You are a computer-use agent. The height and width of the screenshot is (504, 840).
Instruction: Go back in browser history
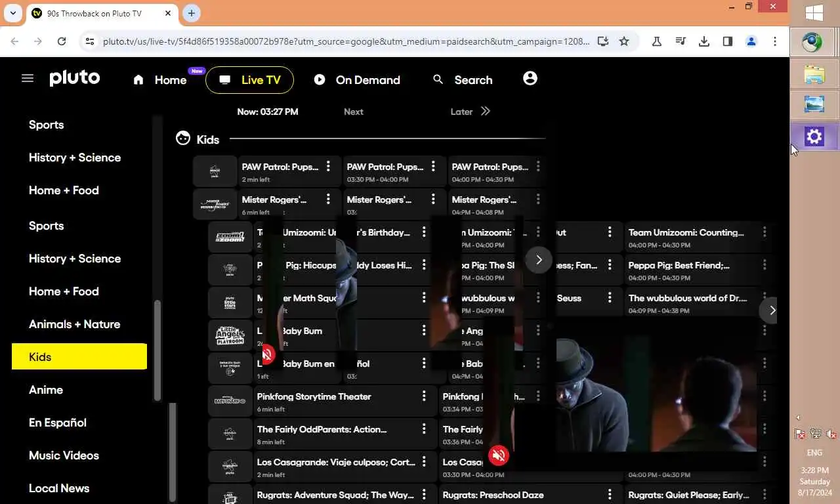point(14,41)
